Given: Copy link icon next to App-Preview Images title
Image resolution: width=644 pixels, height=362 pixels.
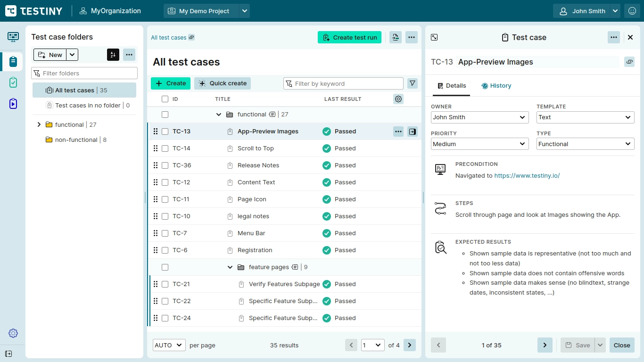Looking at the screenshot, I should (x=629, y=62).
